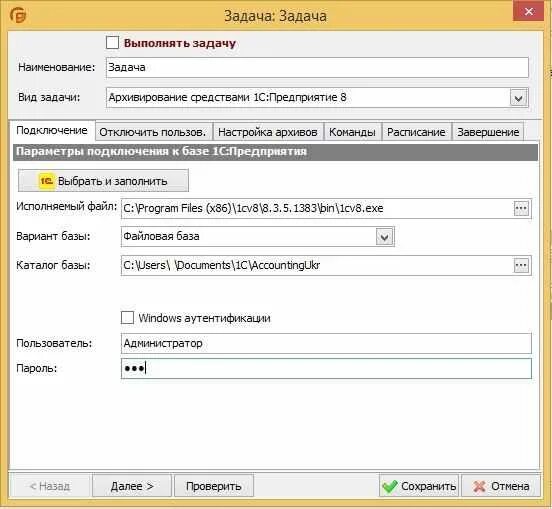Click the Наименование: label
The height and width of the screenshot is (509, 552).
tap(57, 67)
